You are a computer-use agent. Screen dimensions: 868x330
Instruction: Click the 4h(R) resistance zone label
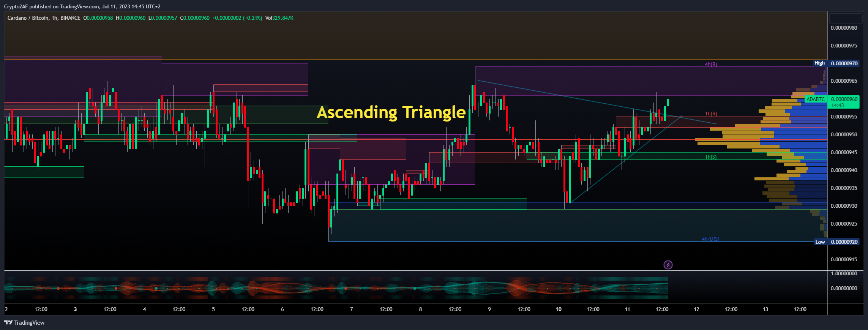point(711,64)
